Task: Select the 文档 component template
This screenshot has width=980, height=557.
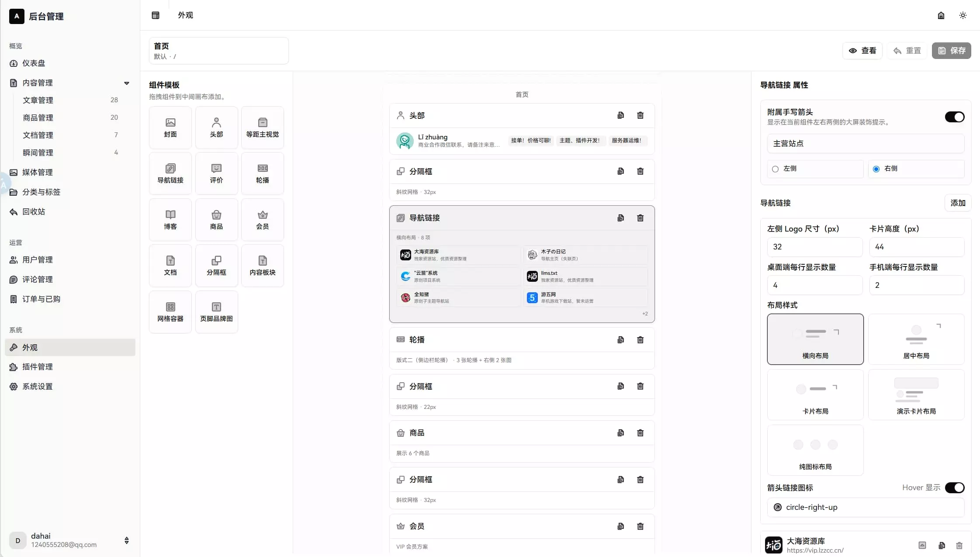Action: tap(170, 266)
